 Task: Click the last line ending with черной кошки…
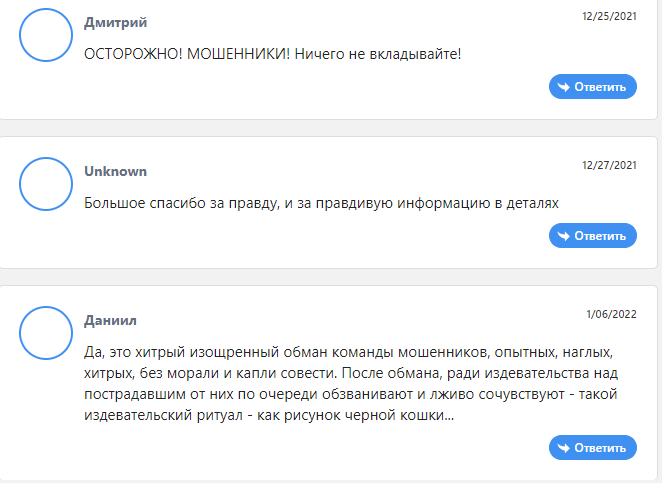[x=269, y=415]
